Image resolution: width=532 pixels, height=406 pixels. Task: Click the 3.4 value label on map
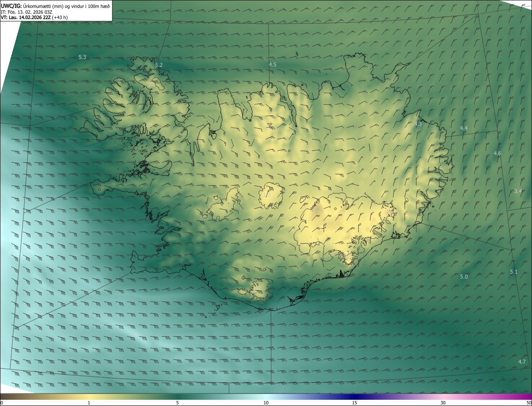click(x=517, y=191)
